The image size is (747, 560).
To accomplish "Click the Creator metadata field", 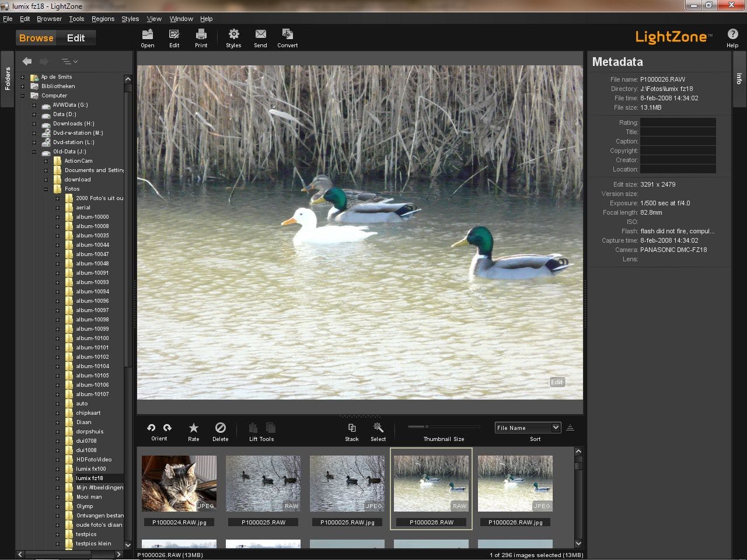I will point(678,160).
